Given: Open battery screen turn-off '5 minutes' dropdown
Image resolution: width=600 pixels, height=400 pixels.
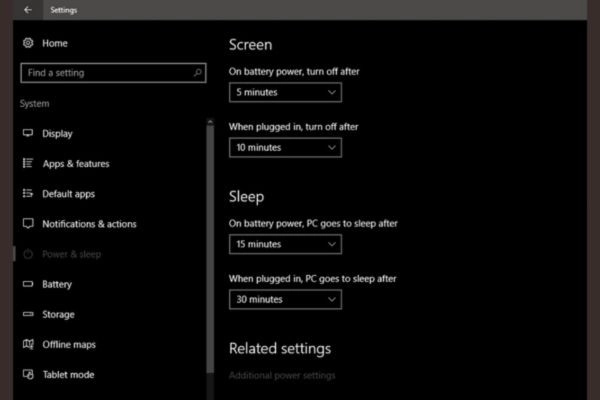Looking at the screenshot, I should (285, 92).
